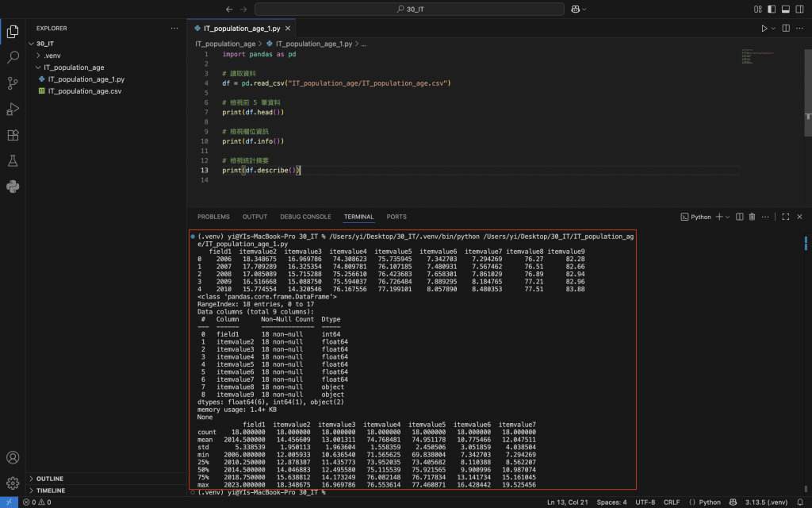Click the remote window status icon
Image resolution: width=812 pixels, height=508 pixels.
pyautogui.click(x=9, y=502)
